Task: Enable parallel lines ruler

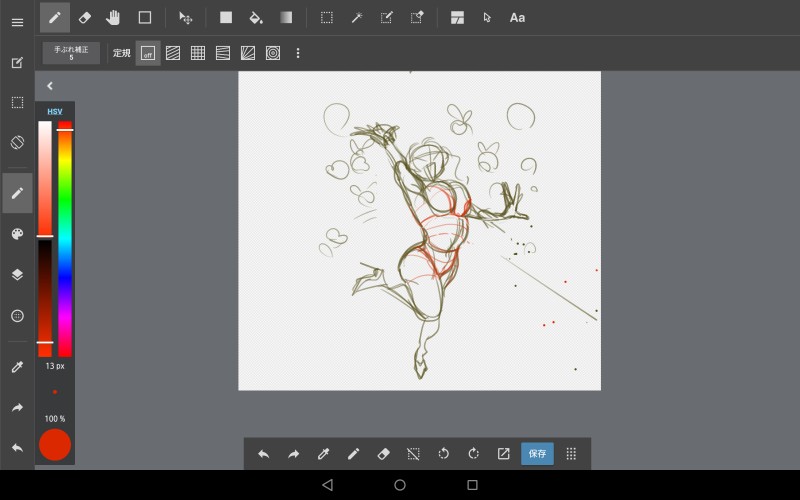Action: point(173,53)
